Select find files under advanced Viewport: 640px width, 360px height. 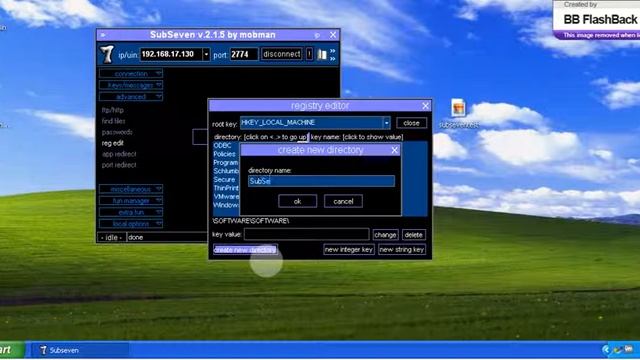113,121
